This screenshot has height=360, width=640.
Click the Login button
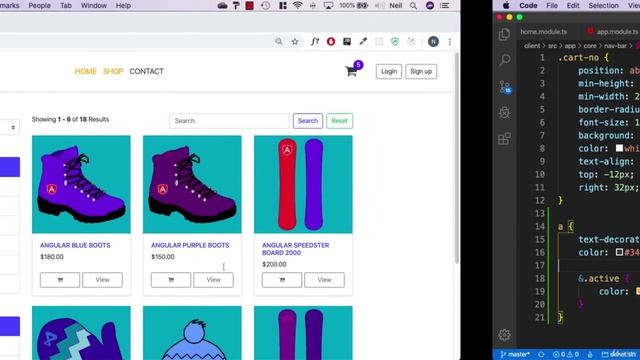pyautogui.click(x=389, y=71)
